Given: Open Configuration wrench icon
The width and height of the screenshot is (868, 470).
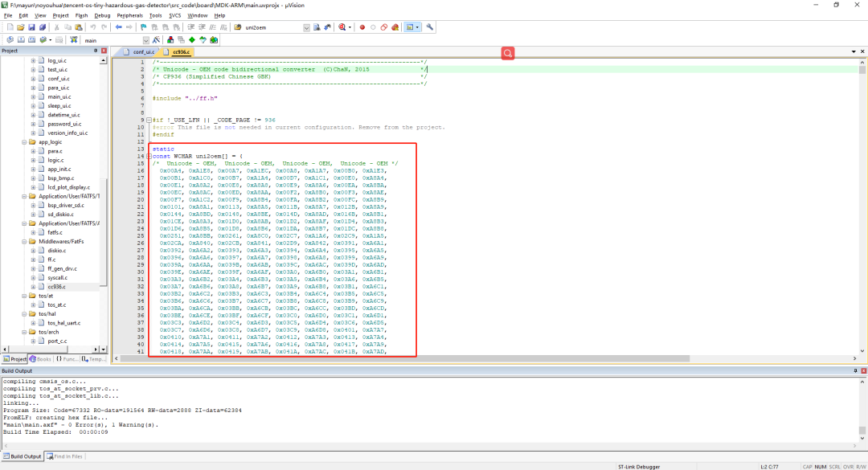Looking at the screenshot, I should (x=429, y=27).
